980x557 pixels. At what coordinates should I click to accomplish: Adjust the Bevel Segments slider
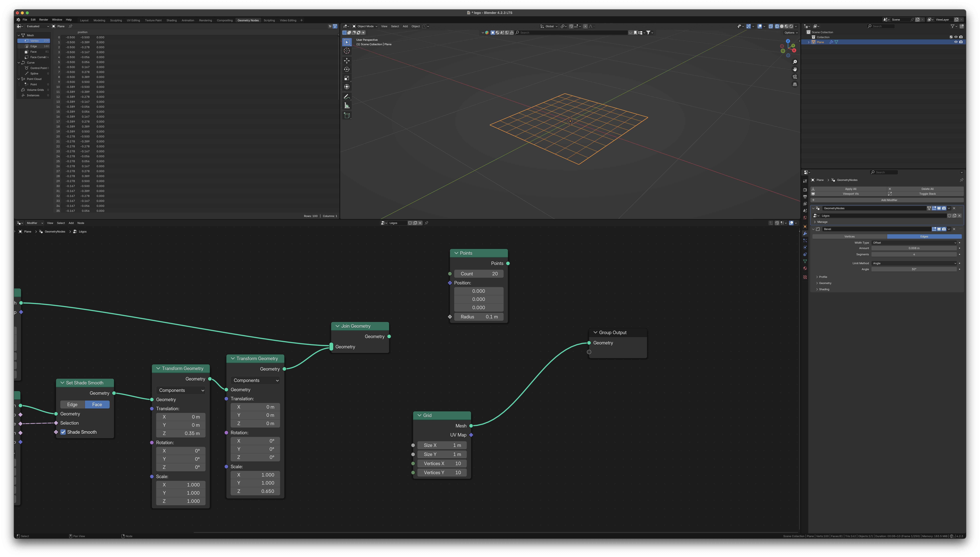914,254
